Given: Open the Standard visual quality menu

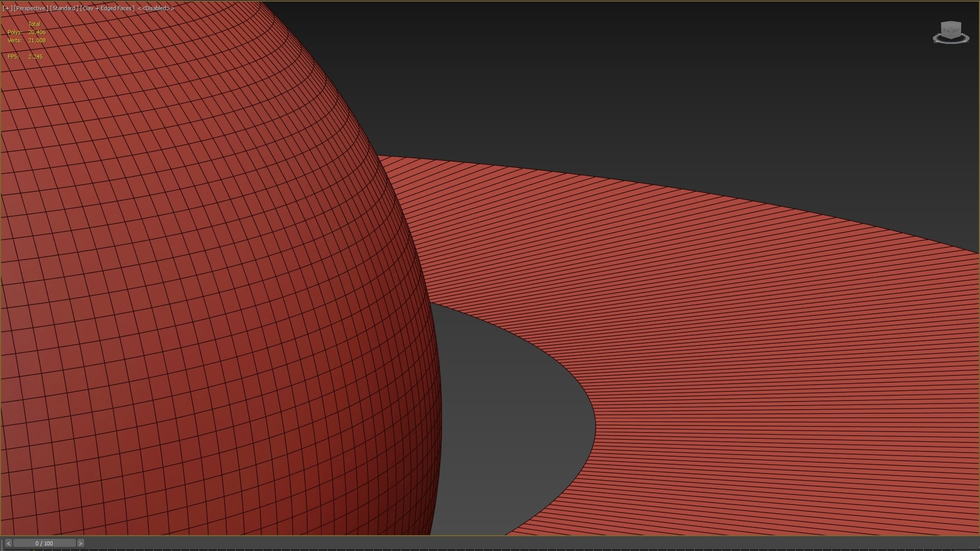Looking at the screenshot, I should (x=64, y=8).
